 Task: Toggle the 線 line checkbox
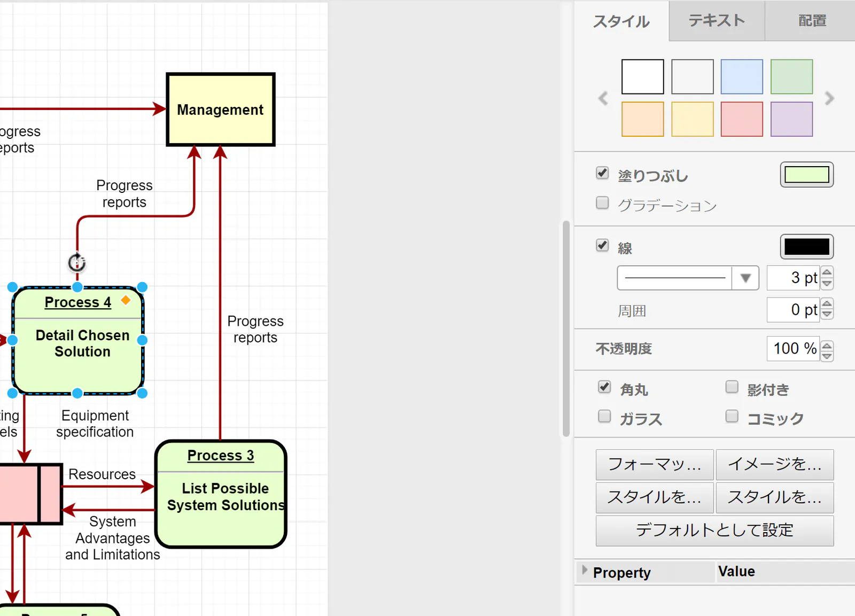pos(602,245)
